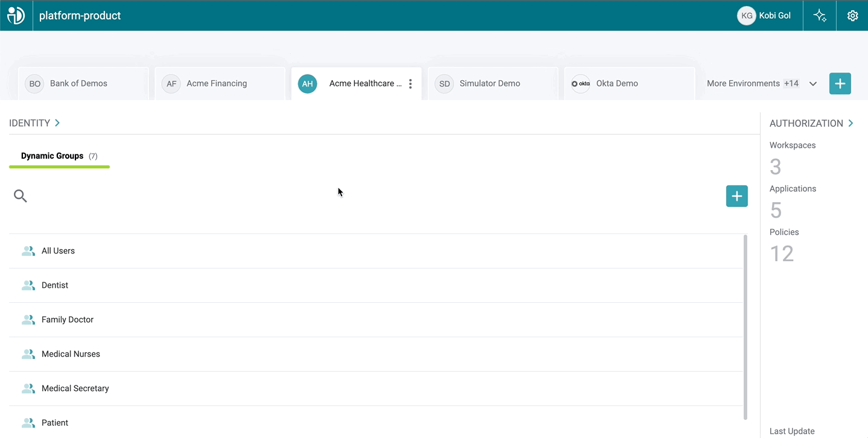868x438 pixels.
Task: Click the platform-product title
Action: [80, 16]
